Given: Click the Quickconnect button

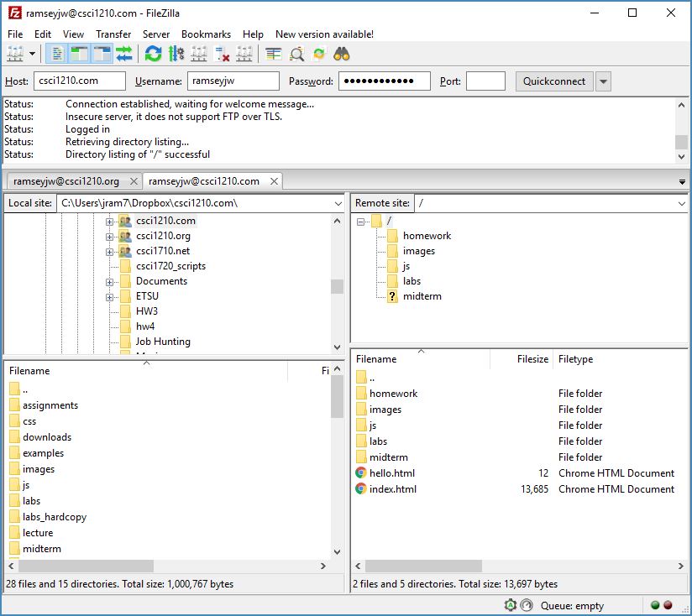Looking at the screenshot, I should [554, 81].
